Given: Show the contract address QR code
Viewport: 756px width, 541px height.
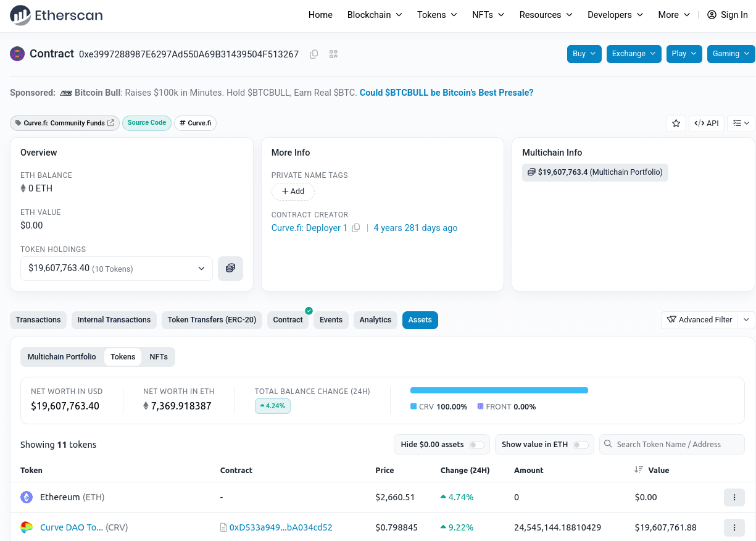Looking at the screenshot, I should [x=333, y=54].
